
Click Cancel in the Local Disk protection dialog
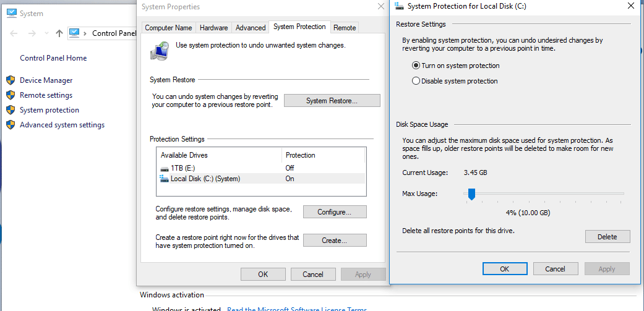point(556,269)
